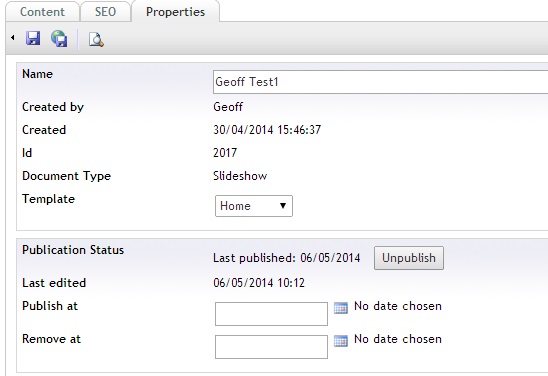Click the Id label
Image resolution: width=548 pixels, height=376 pixels.
pyautogui.click(x=27, y=153)
